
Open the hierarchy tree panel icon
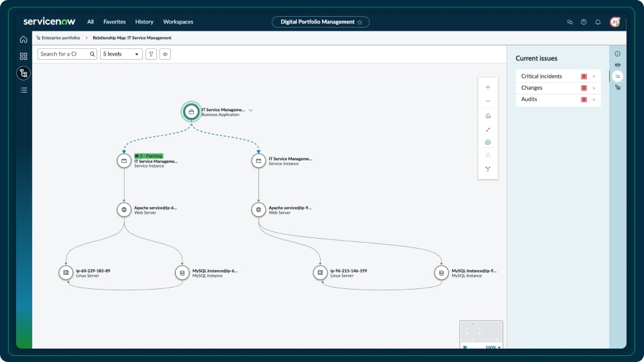[617, 87]
